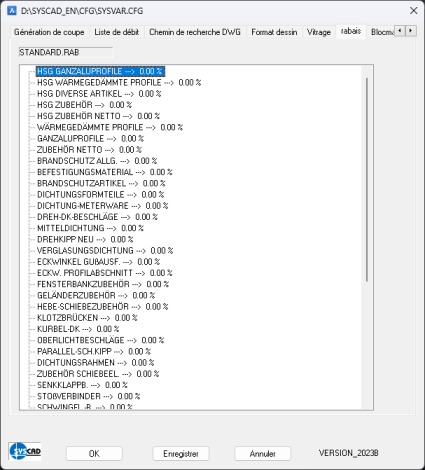This screenshot has height=470, width=425.
Task: Click the application icon in title bar
Action: 12,11
